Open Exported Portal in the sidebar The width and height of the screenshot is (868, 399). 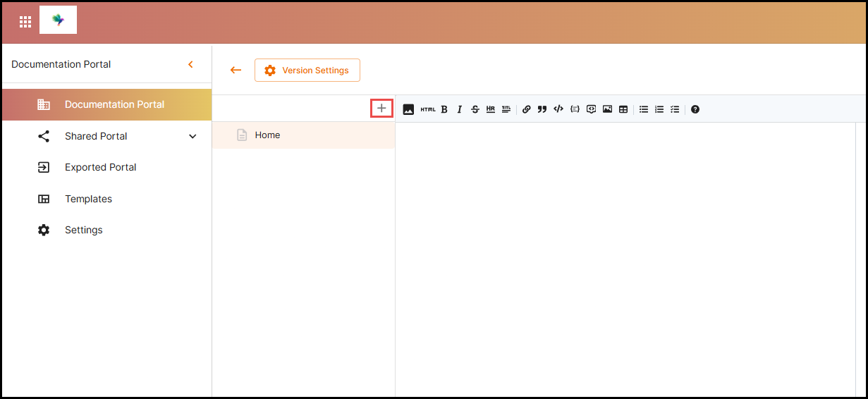point(100,167)
